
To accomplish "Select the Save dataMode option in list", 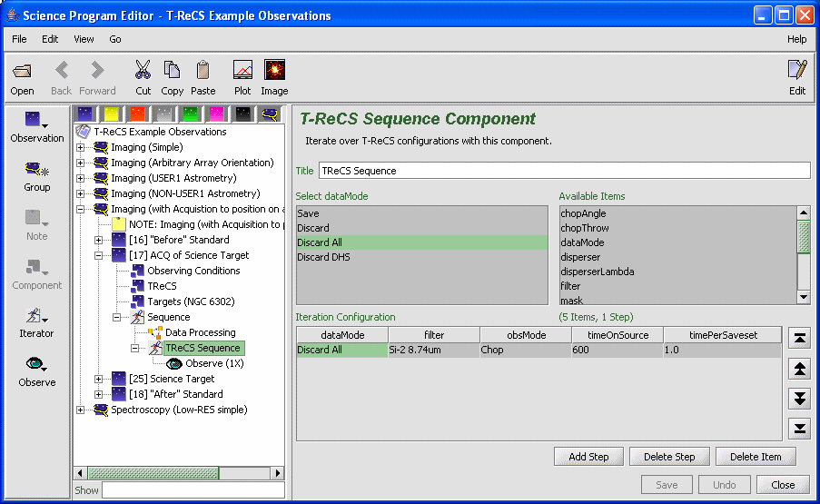I will coord(422,213).
